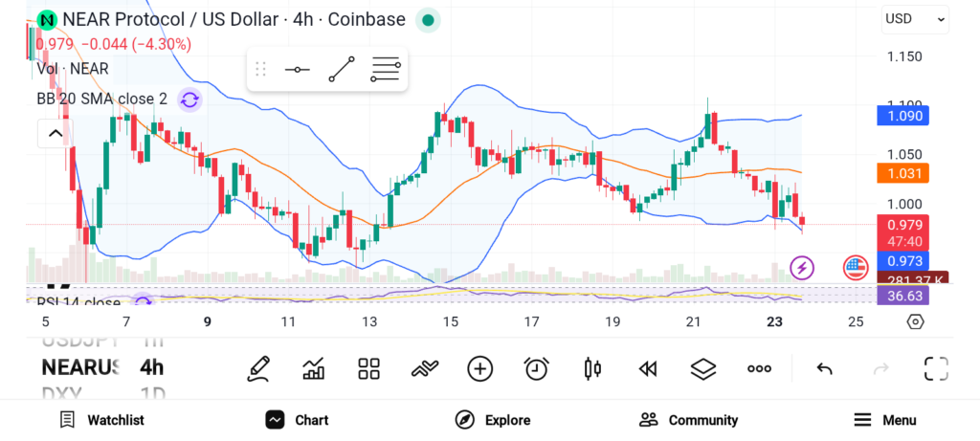This screenshot has height=441, width=980.
Task: Go to the Explore tab
Action: tap(493, 420)
